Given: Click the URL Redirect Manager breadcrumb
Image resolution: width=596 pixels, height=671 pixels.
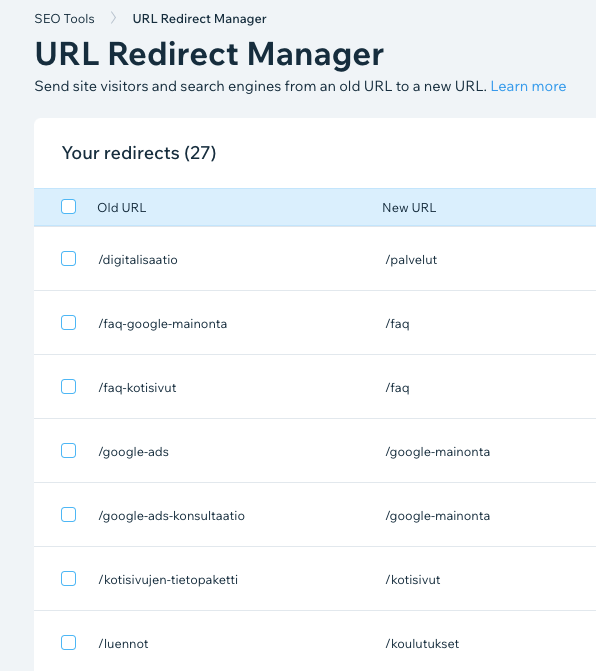Looking at the screenshot, I should pyautogui.click(x=199, y=19).
